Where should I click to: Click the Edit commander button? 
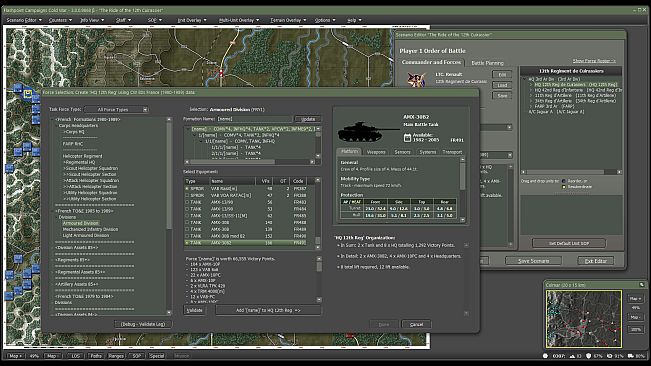click(502, 75)
